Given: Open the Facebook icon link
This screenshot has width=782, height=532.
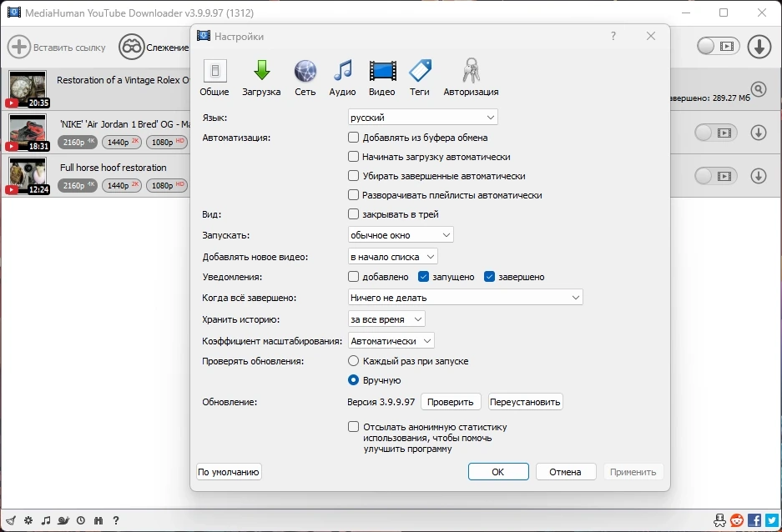Looking at the screenshot, I should [754, 520].
